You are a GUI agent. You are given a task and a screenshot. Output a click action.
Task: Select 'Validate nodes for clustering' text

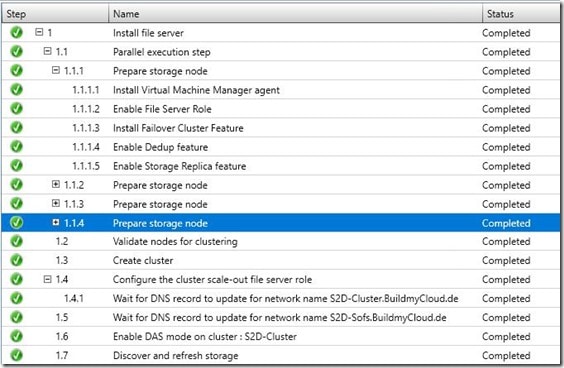(175, 242)
